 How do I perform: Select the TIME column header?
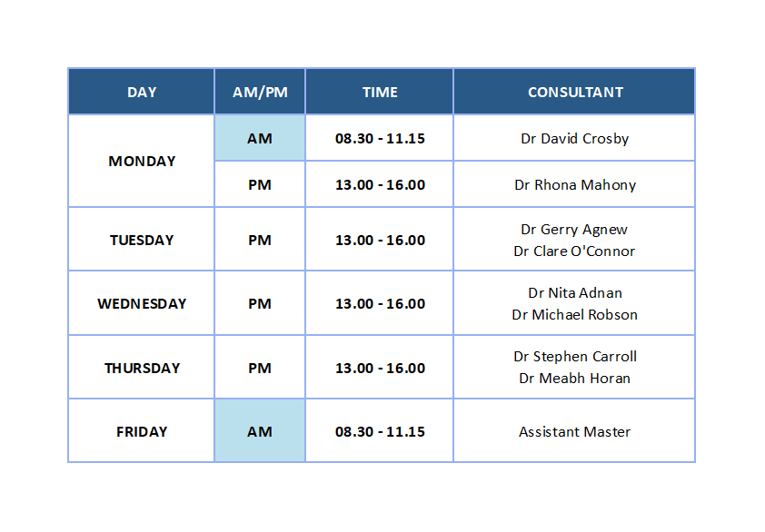tap(380, 92)
